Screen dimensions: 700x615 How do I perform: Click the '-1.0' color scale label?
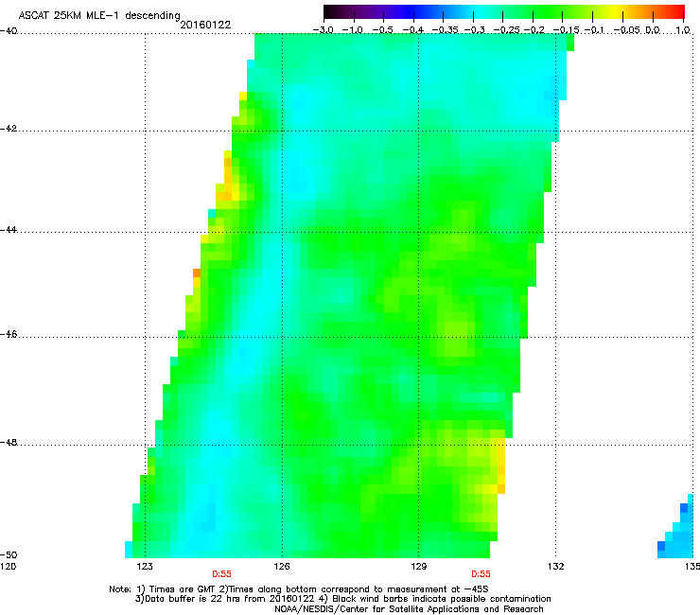point(353,30)
